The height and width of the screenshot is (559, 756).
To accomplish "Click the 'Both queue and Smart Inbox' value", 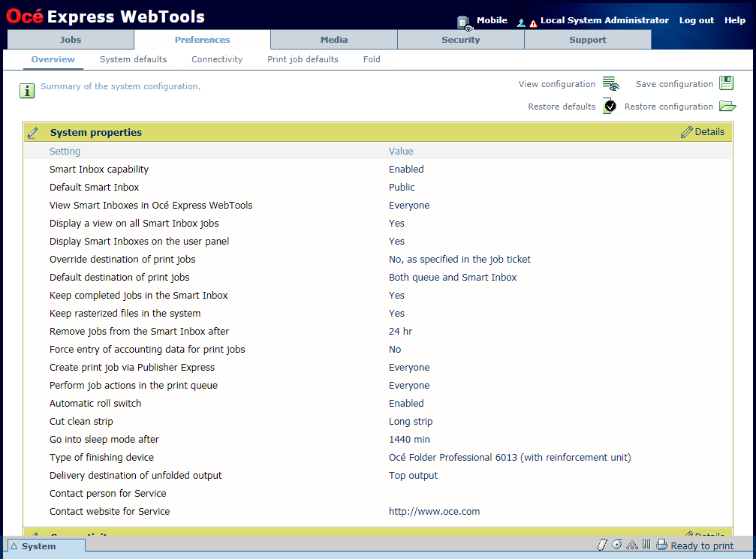I will [x=453, y=277].
